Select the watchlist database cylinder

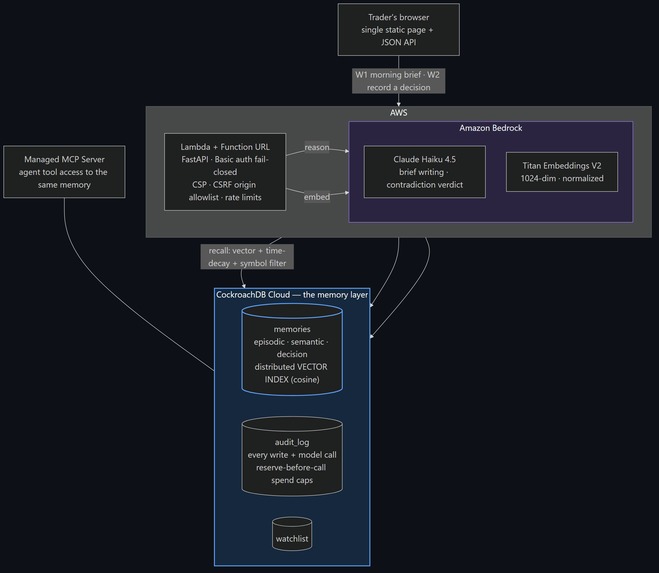pos(292,534)
